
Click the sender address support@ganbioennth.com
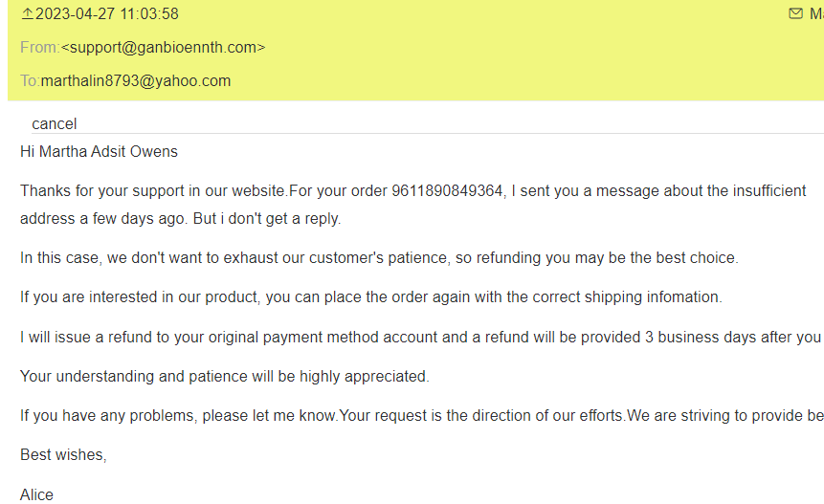[164, 47]
